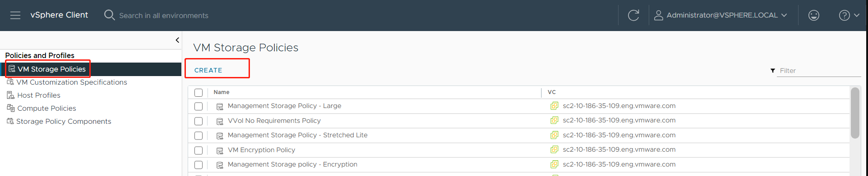
Task: Select VM Customization Specifications in sidebar
Action: point(72,82)
